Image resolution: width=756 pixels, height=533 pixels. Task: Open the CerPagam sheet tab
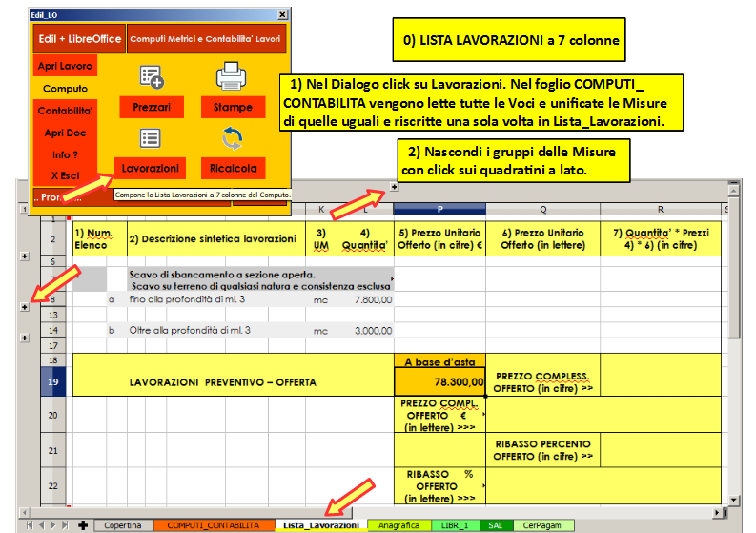click(541, 525)
